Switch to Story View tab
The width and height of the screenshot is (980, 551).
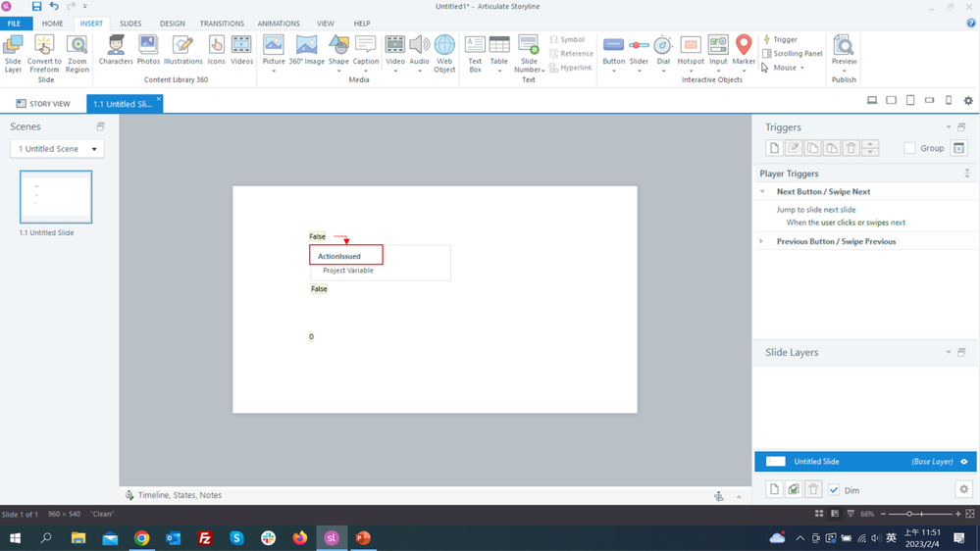[x=43, y=104]
